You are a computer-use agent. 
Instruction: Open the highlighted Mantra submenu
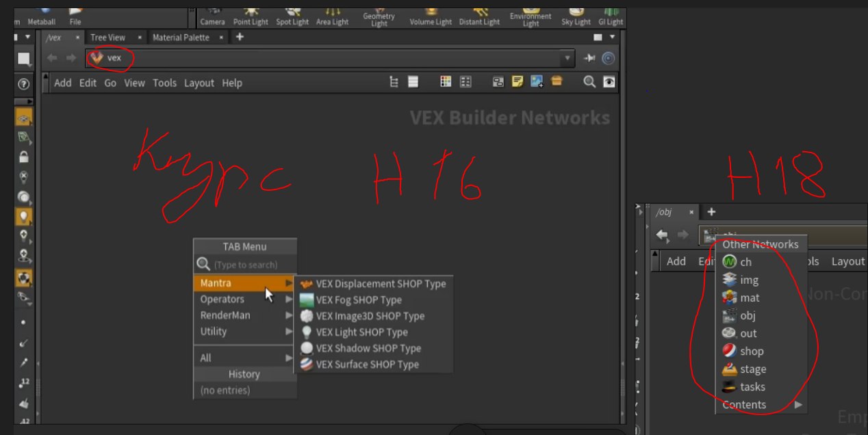click(245, 283)
